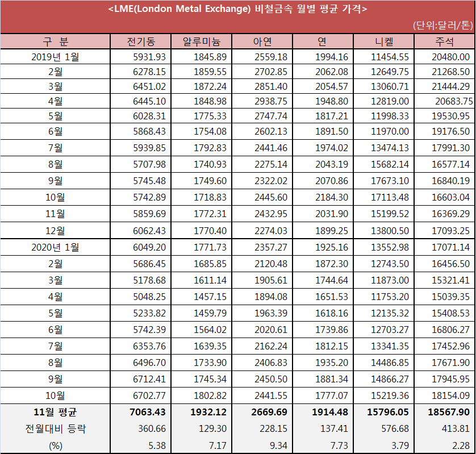This screenshot has width=476, height=454.
Task: Select November lead average 1914.48
Action: point(330,412)
